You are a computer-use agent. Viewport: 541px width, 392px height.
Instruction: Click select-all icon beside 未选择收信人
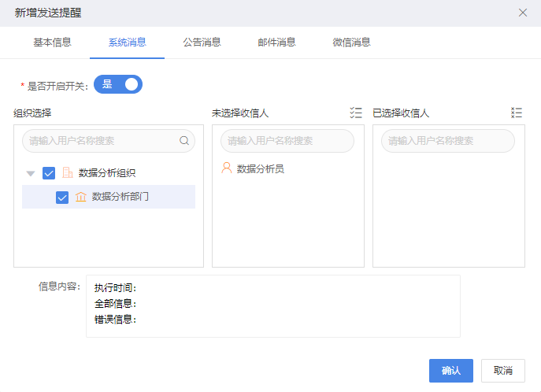click(x=356, y=113)
